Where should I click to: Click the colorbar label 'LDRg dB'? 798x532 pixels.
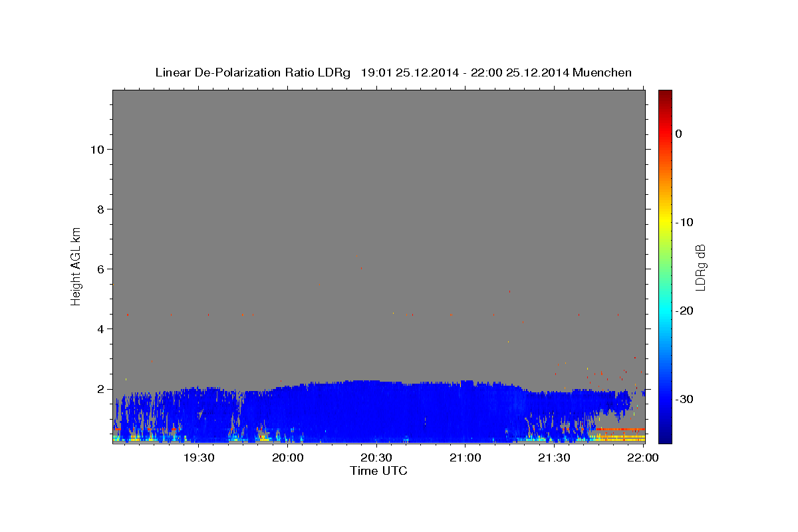pos(700,267)
